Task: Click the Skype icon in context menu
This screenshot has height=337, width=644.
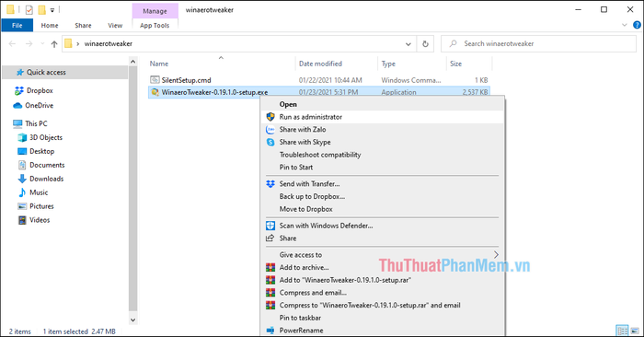Action: [x=270, y=142]
